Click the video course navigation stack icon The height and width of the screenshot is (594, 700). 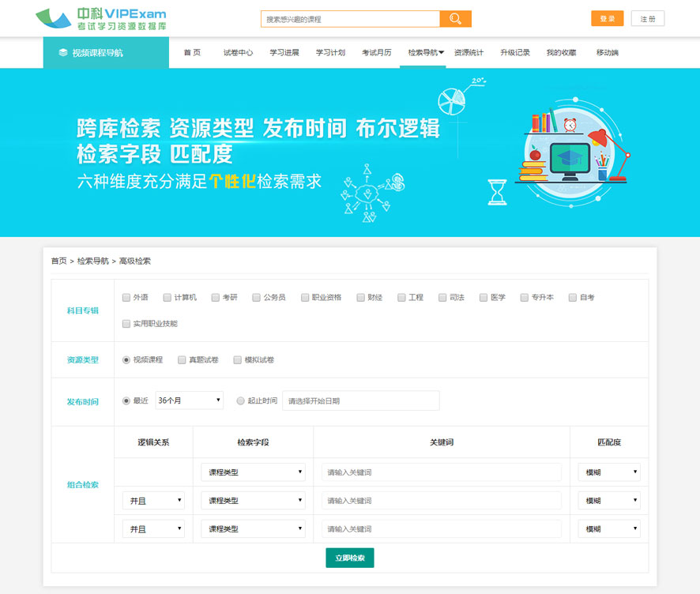point(63,53)
